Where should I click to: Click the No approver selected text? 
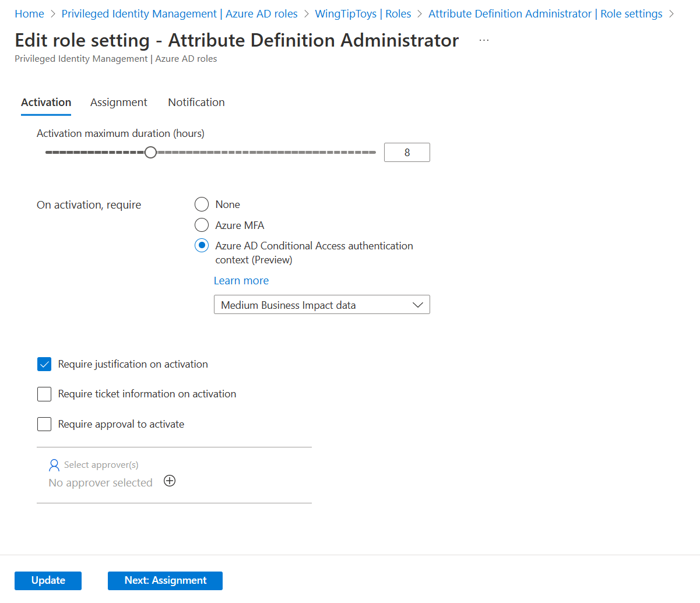coord(100,483)
